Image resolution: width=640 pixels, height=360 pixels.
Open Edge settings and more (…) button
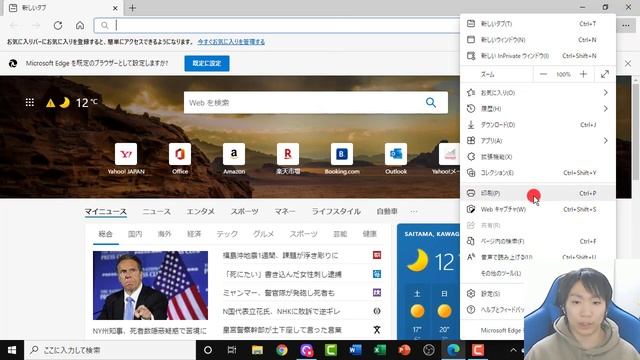point(626,25)
